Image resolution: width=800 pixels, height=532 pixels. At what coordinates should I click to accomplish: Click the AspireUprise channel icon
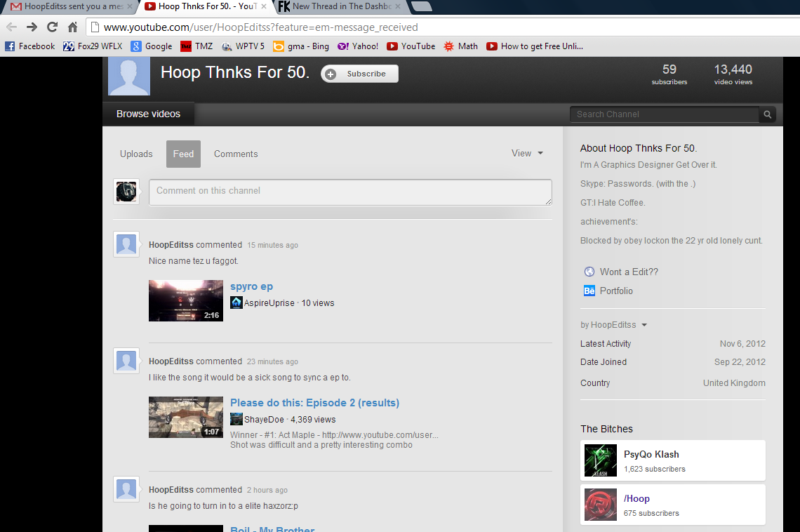pyautogui.click(x=236, y=302)
